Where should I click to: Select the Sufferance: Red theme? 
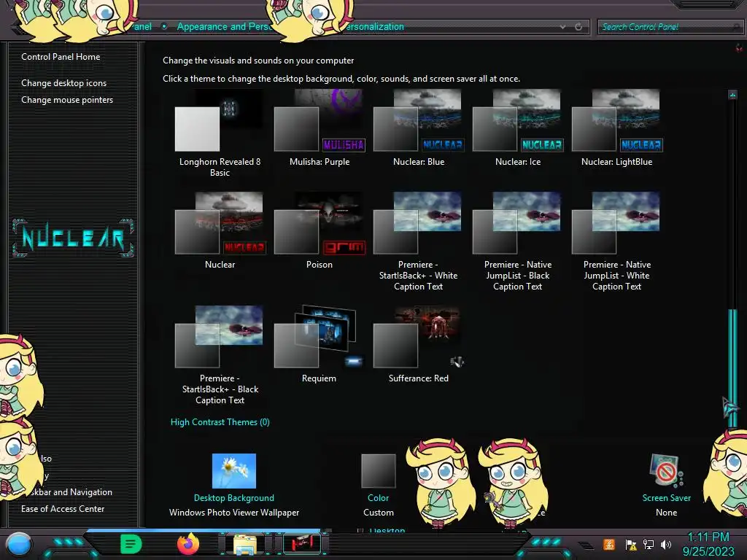[x=418, y=345]
